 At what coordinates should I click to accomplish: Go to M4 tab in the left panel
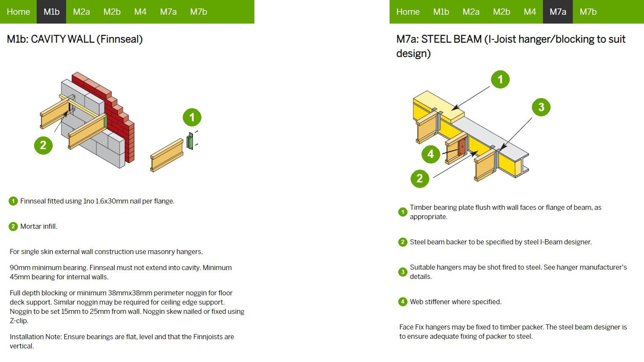[x=140, y=12]
